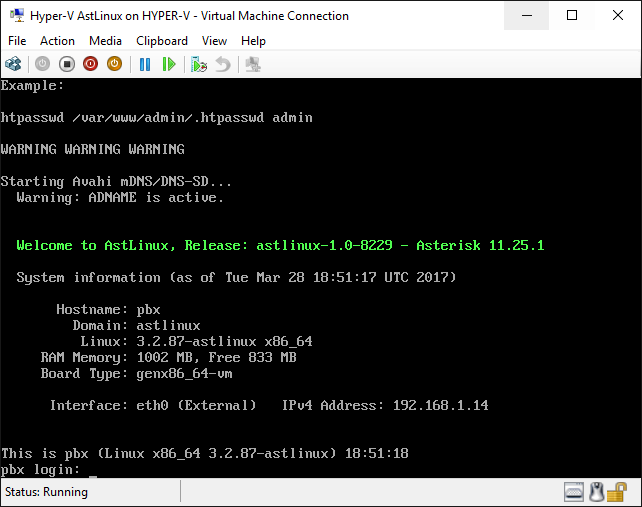642x507 pixels.
Task: Click the 'RAM Memory: 1002 MB' line
Action: coord(168,358)
